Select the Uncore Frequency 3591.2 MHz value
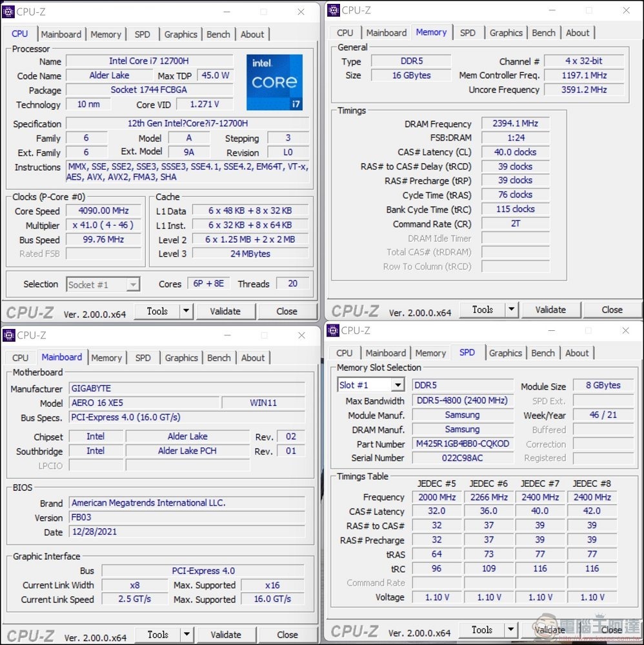 pyautogui.click(x=584, y=90)
